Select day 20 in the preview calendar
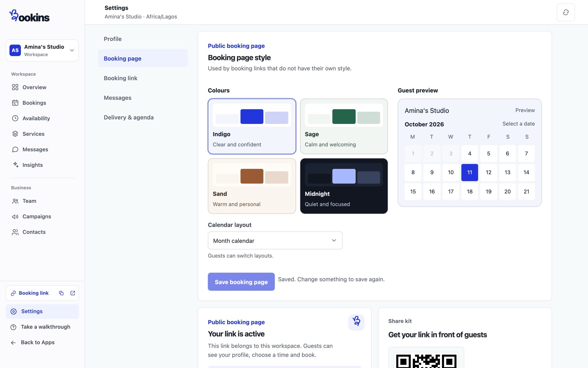Viewport: 588px width, 368px height. (x=507, y=191)
